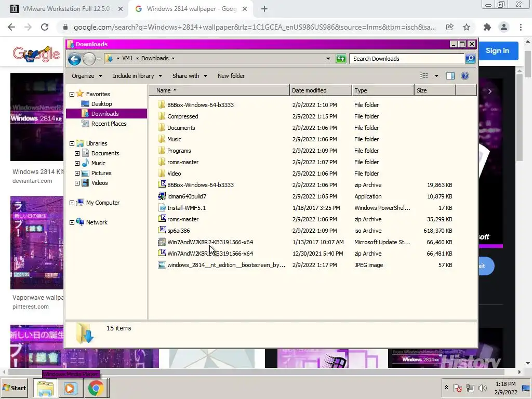Select the Win7AndW2K8R2 Microsoft Update file icon
Screen dimensions: 532x399
pos(162,242)
